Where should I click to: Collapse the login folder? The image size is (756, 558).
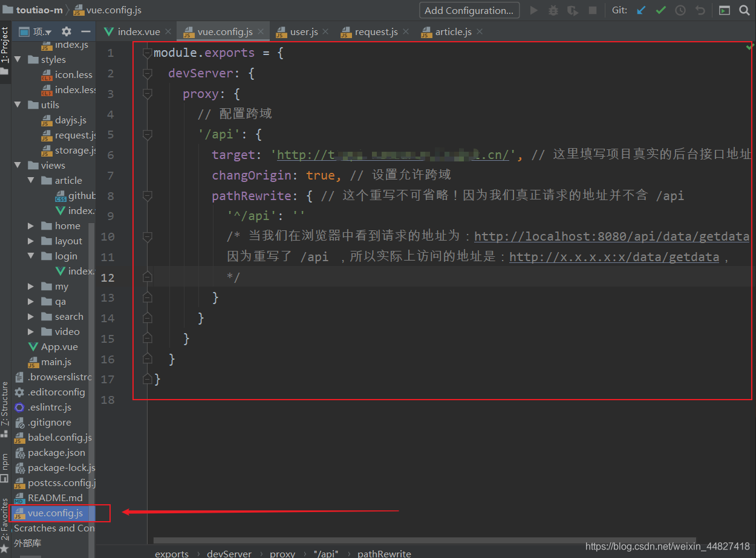[31, 256]
